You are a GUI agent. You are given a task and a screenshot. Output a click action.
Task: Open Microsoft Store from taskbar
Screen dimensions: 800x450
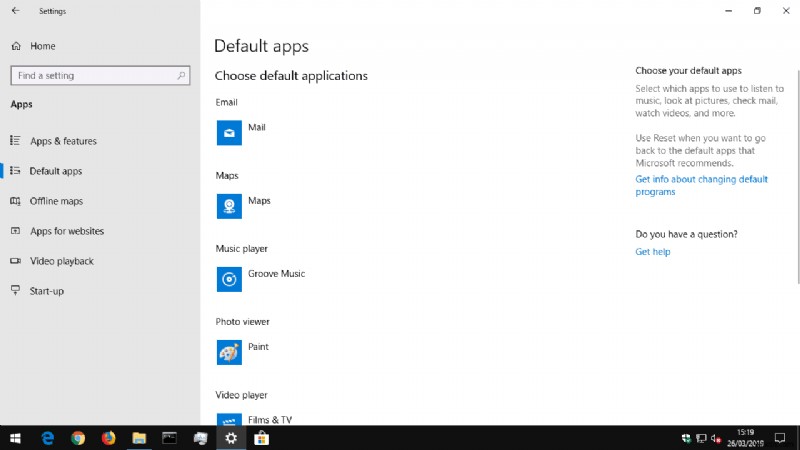click(x=261, y=438)
